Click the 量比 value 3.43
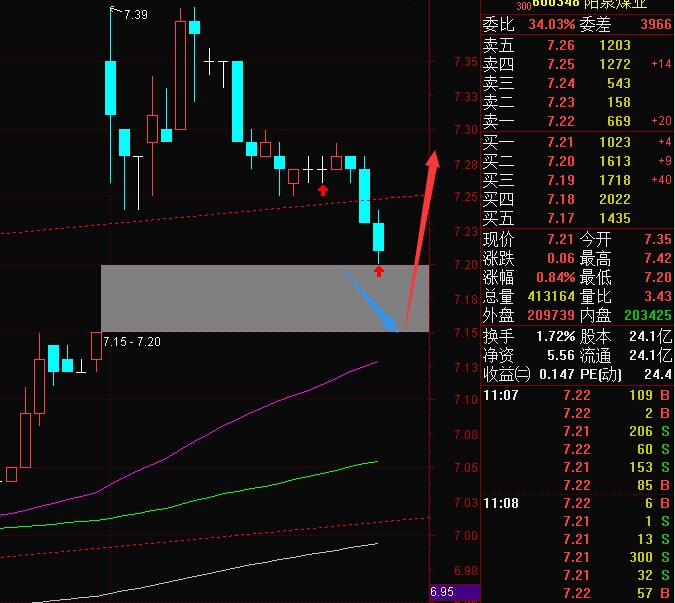675x603 pixels. (x=657, y=296)
